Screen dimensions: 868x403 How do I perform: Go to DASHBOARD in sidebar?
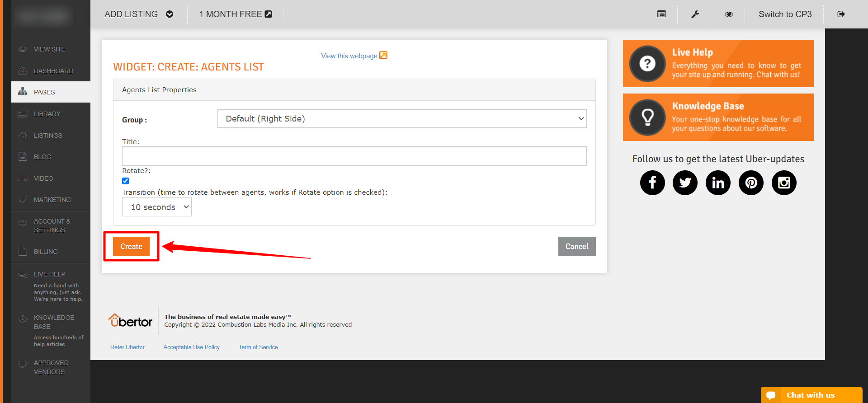pyautogui.click(x=53, y=70)
